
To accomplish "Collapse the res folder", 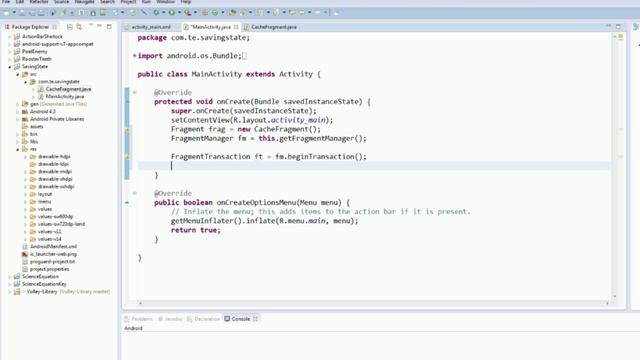I will click(18, 149).
